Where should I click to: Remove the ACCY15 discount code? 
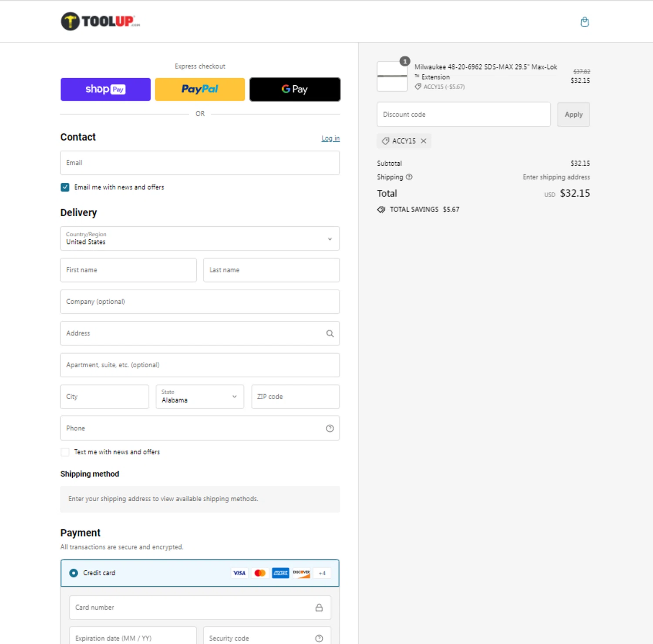coord(424,141)
